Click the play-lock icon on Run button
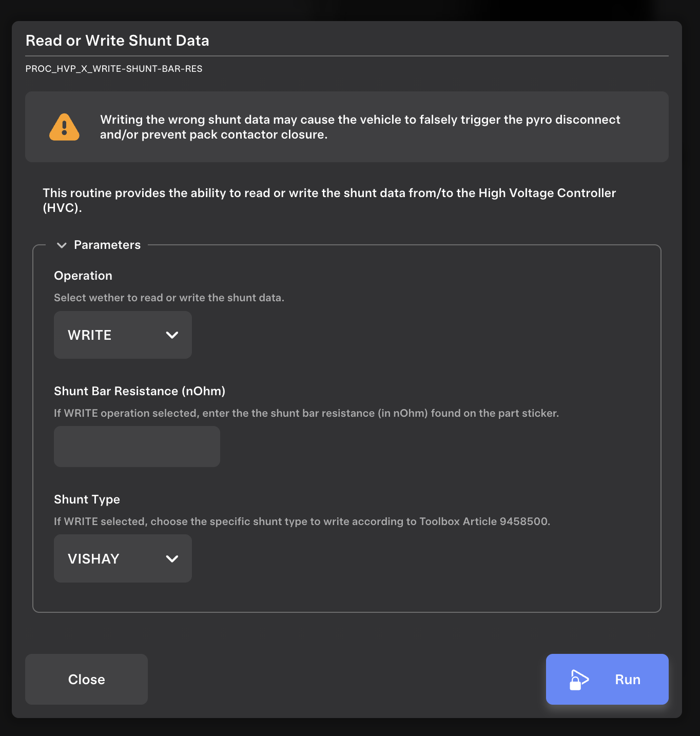The height and width of the screenshot is (736, 700). pos(578,680)
